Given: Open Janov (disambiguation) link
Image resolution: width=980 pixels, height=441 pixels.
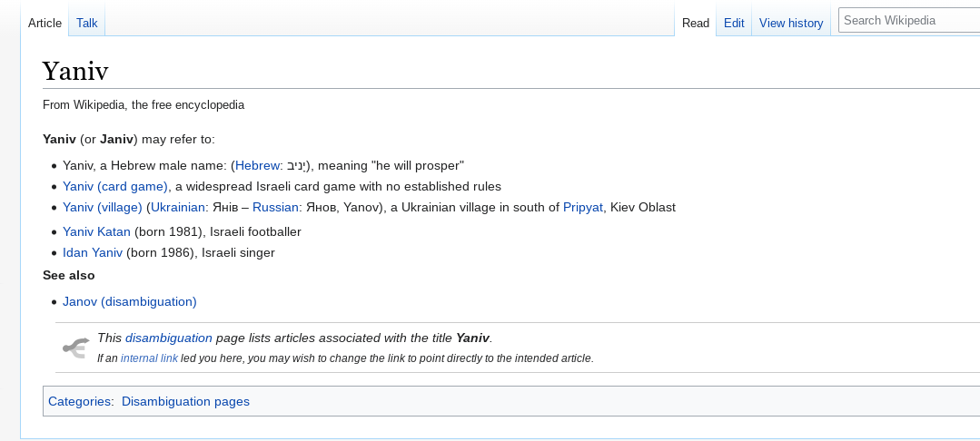Looking at the screenshot, I should (129, 301).
